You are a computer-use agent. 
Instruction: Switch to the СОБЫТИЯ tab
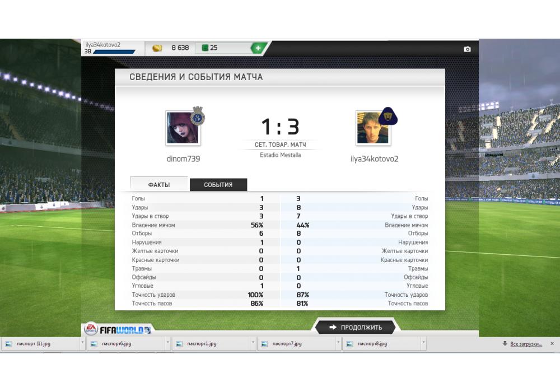(x=218, y=185)
